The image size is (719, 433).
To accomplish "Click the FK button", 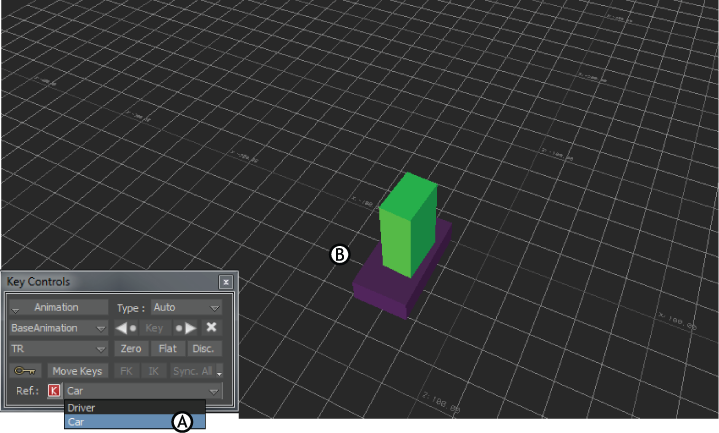I will coord(127,371).
